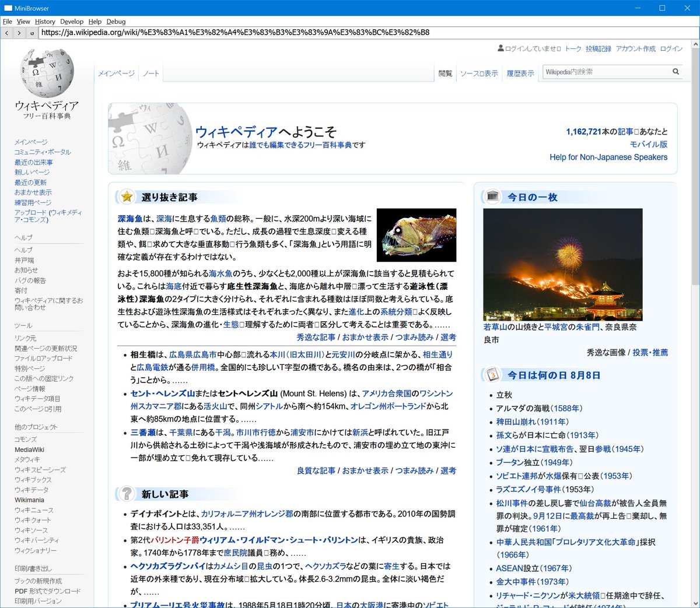
Task: Open the 若草山 mountain burning photo
Action: (563, 265)
